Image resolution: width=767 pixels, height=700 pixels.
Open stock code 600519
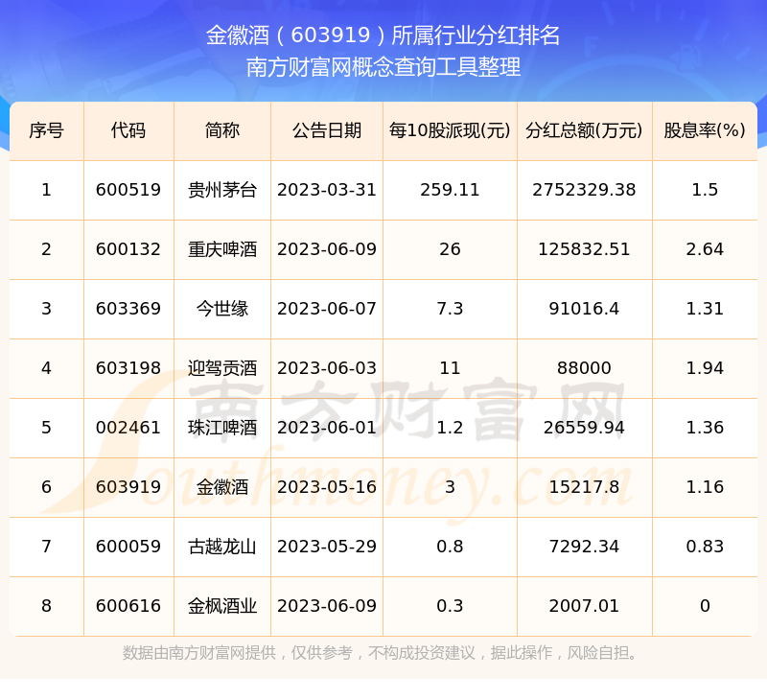click(128, 190)
